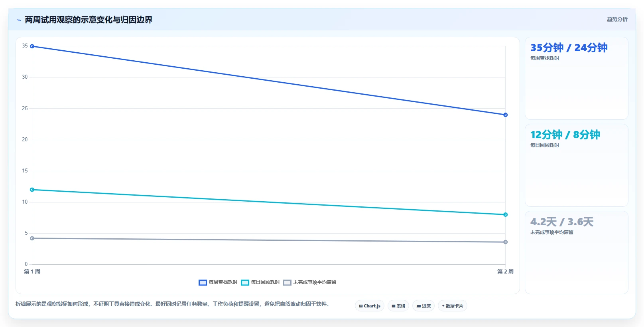Viewport: 644px width, 327px height.
Task: Select the 进度 chip
Action: pos(423,306)
